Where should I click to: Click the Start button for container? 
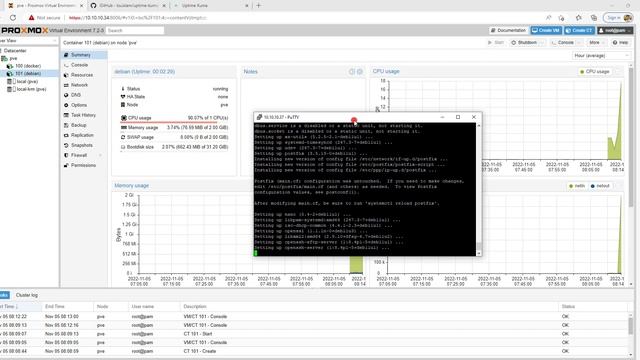click(x=496, y=42)
